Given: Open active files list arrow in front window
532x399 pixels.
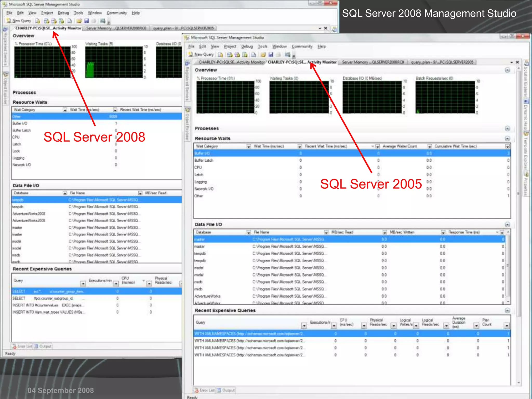Looking at the screenshot, I should coord(511,62).
